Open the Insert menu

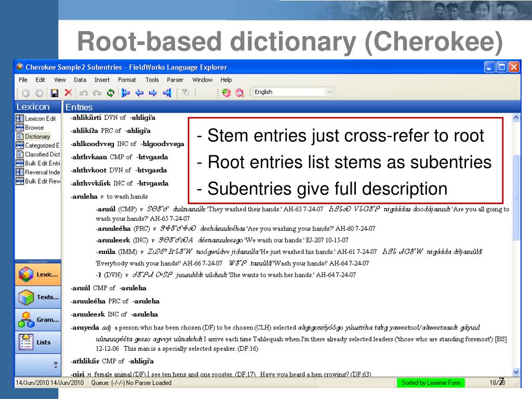tap(102, 79)
